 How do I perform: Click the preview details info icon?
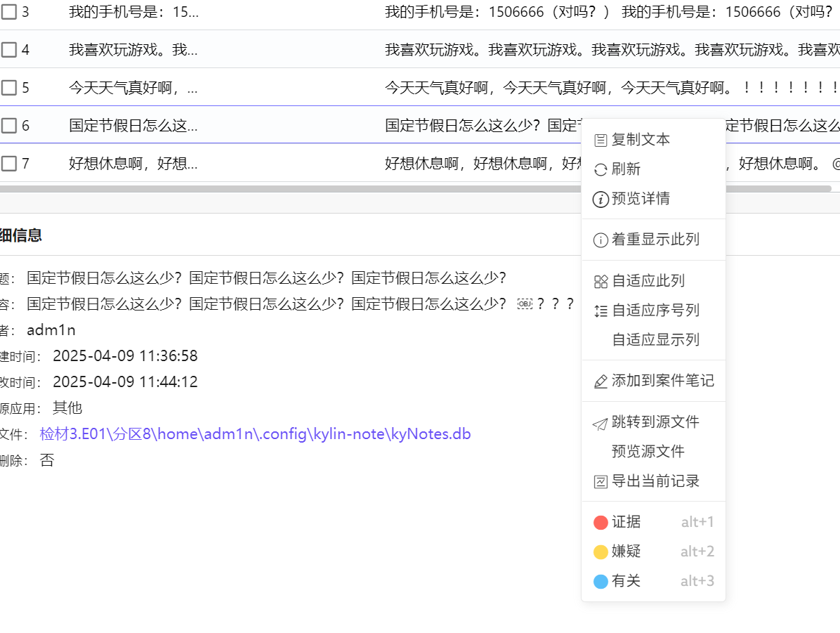[601, 200]
